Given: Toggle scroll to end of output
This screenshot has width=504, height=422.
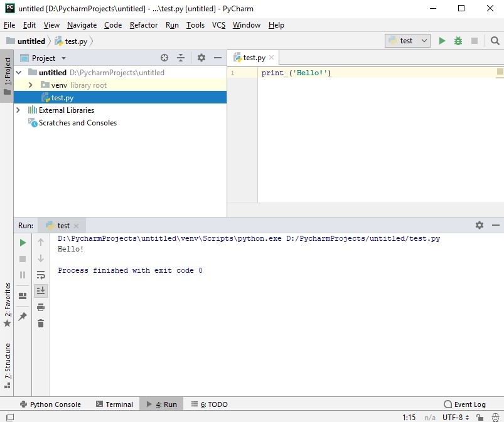Looking at the screenshot, I should [x=41, y=291].
